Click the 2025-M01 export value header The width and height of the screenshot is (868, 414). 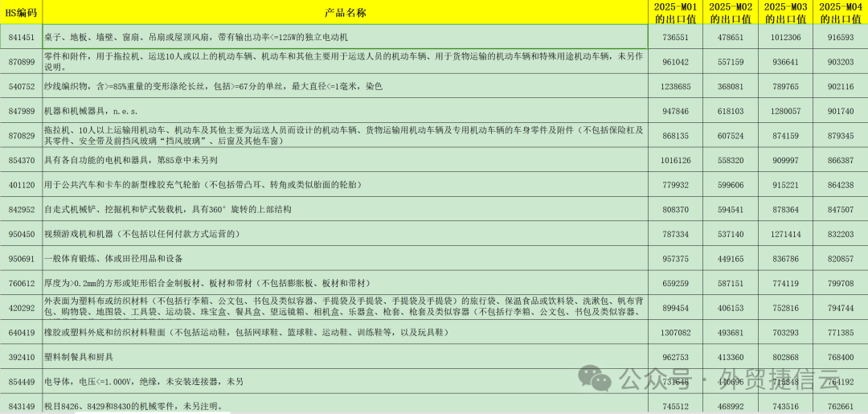675,13
